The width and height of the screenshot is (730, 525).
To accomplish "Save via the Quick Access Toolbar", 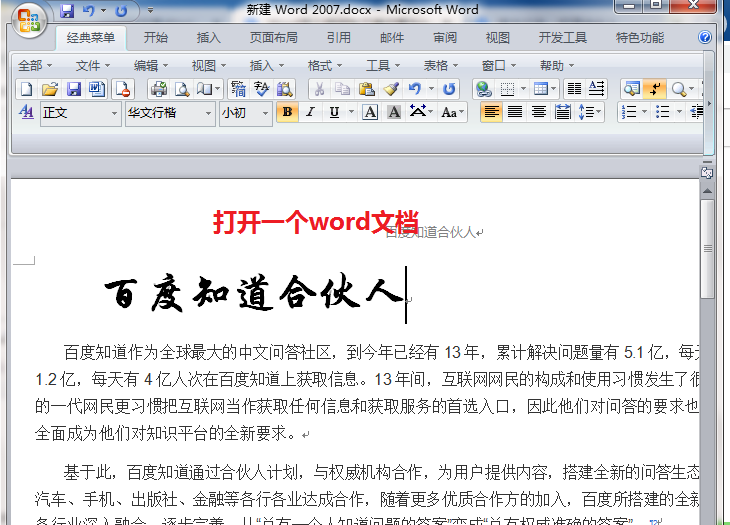I will click(68, 11).
